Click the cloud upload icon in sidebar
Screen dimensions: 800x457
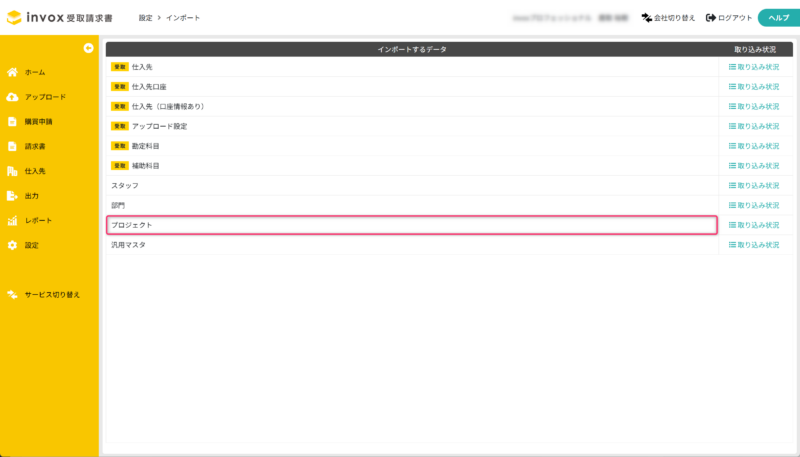coord(12,97)
